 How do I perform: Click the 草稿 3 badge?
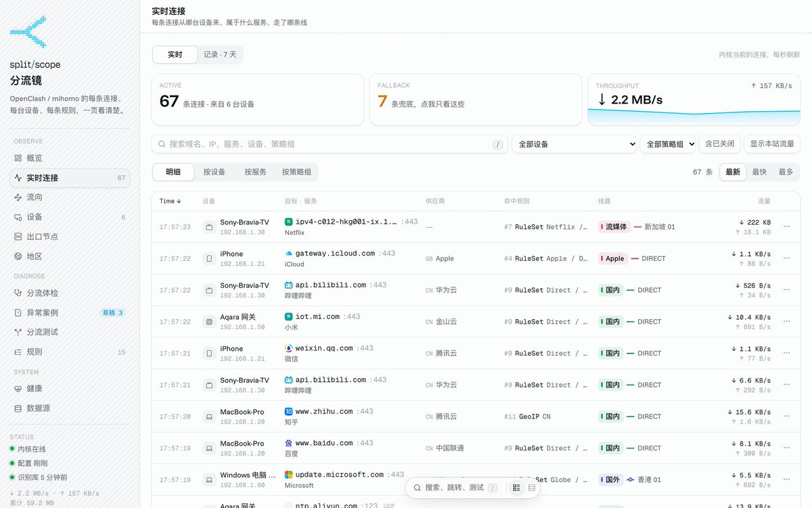click(112, 313)
